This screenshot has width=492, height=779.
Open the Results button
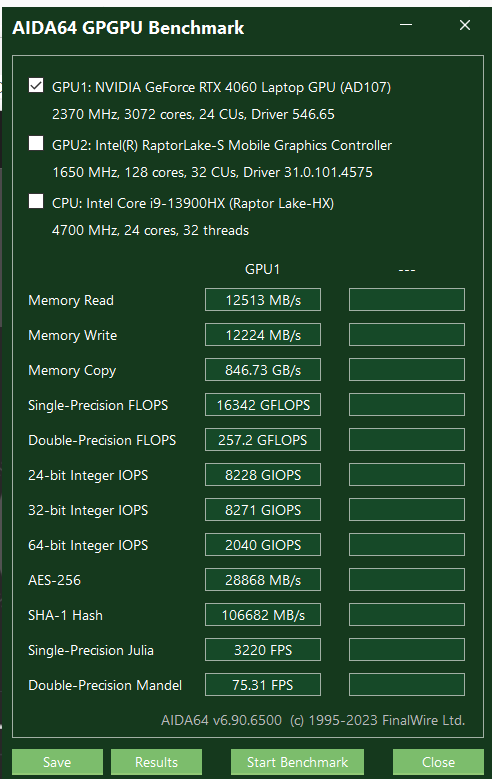(x=156, y=762)
